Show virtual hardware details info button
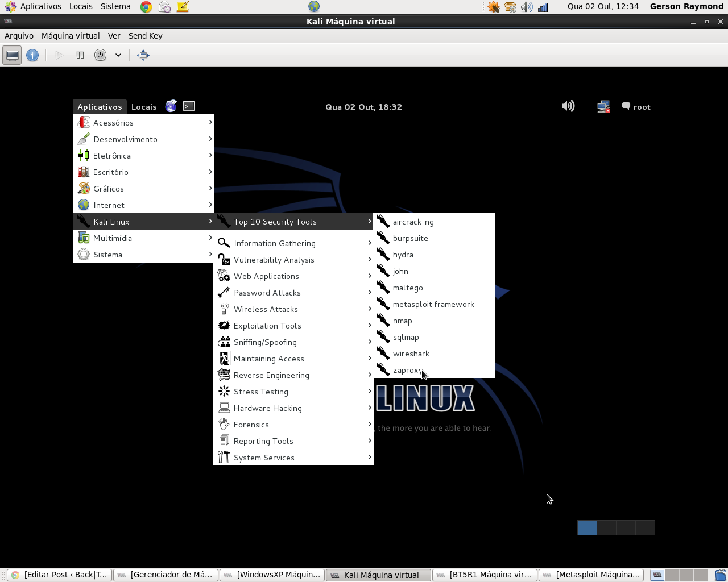Screen dimensions: 728x582 (32, 55)
